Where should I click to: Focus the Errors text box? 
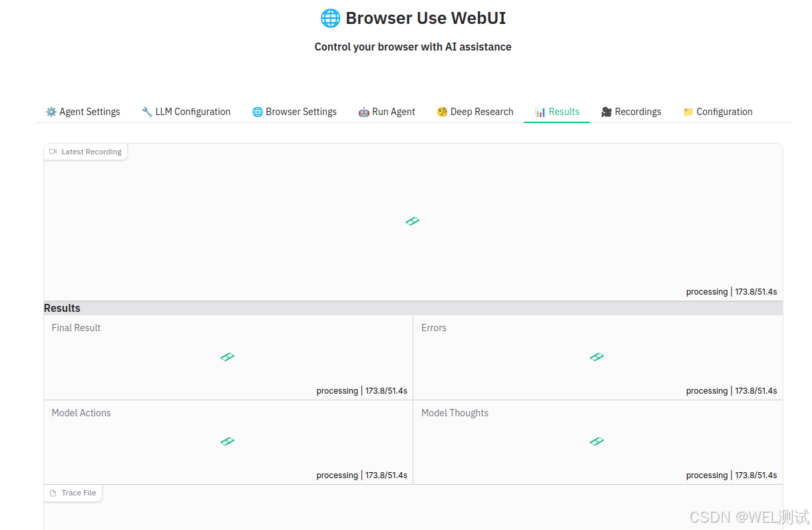(x=598, y=358)
